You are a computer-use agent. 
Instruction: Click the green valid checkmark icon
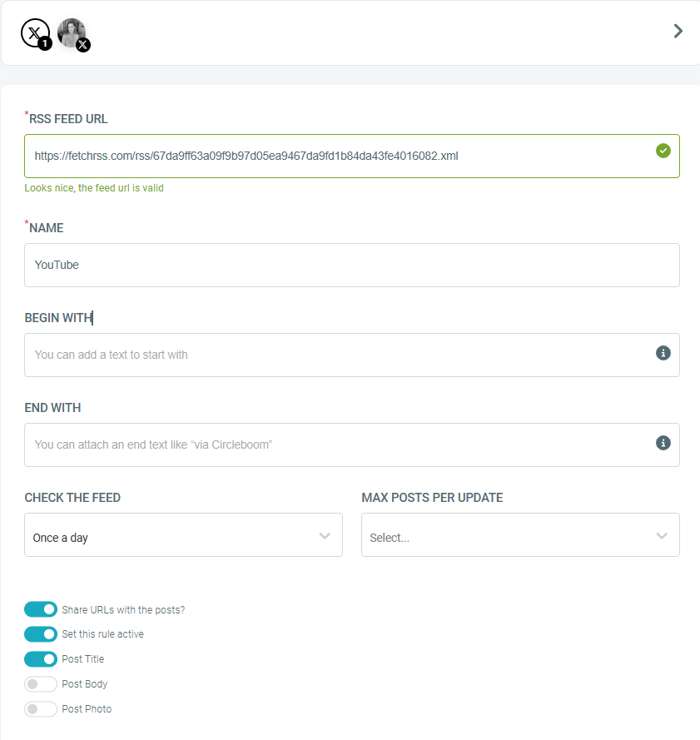tap(663, 151)
